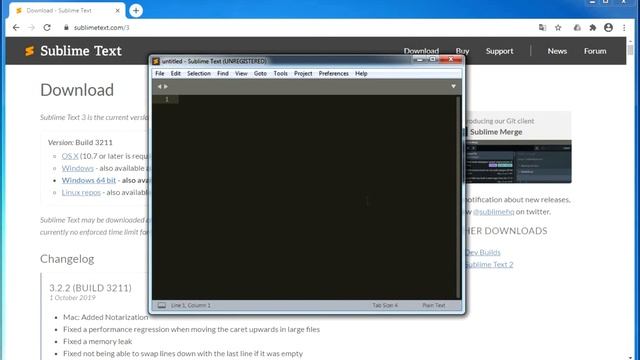The image size is (640, 360).
Task: Open the Preferences menu
Action: click(333, 73)
